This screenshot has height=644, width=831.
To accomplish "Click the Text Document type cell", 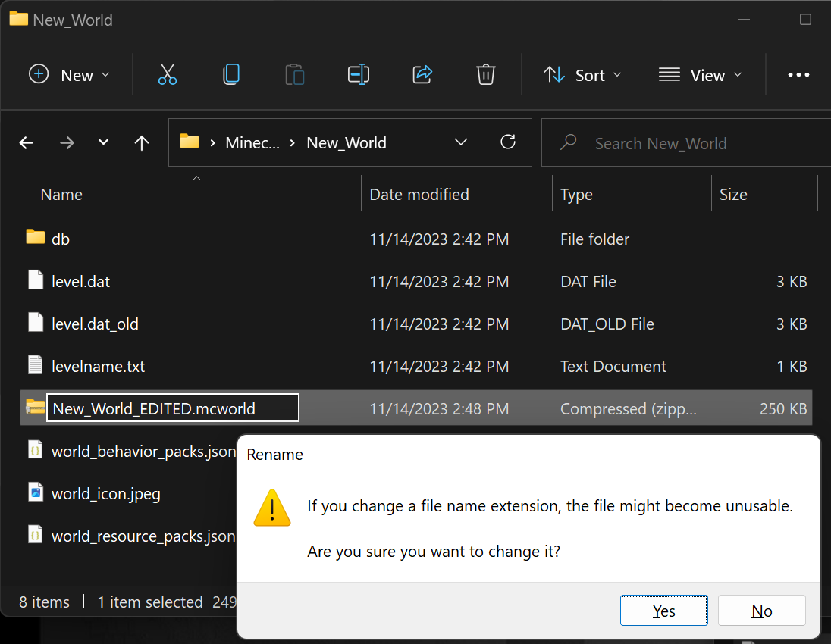I will [613, 366].
